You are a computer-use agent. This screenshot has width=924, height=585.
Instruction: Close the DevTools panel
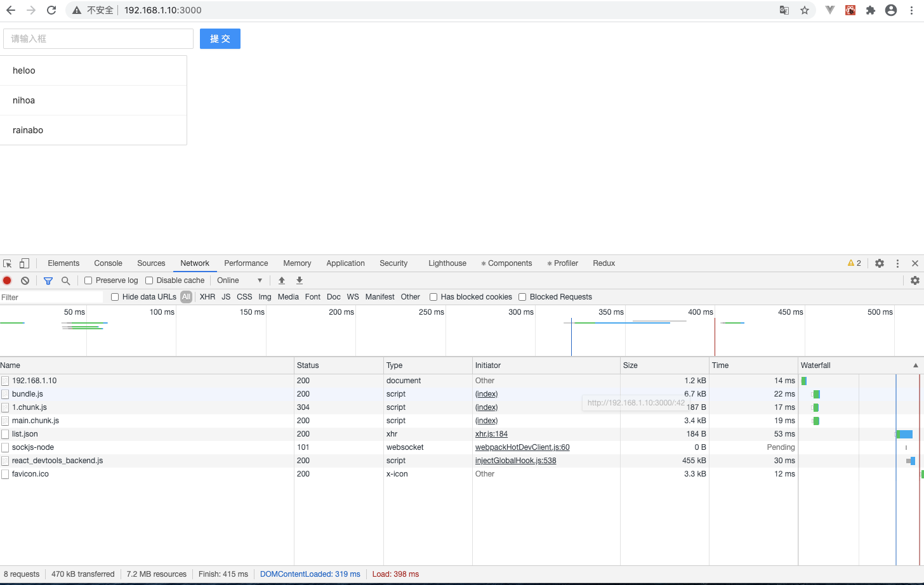(x=915, y=263)
